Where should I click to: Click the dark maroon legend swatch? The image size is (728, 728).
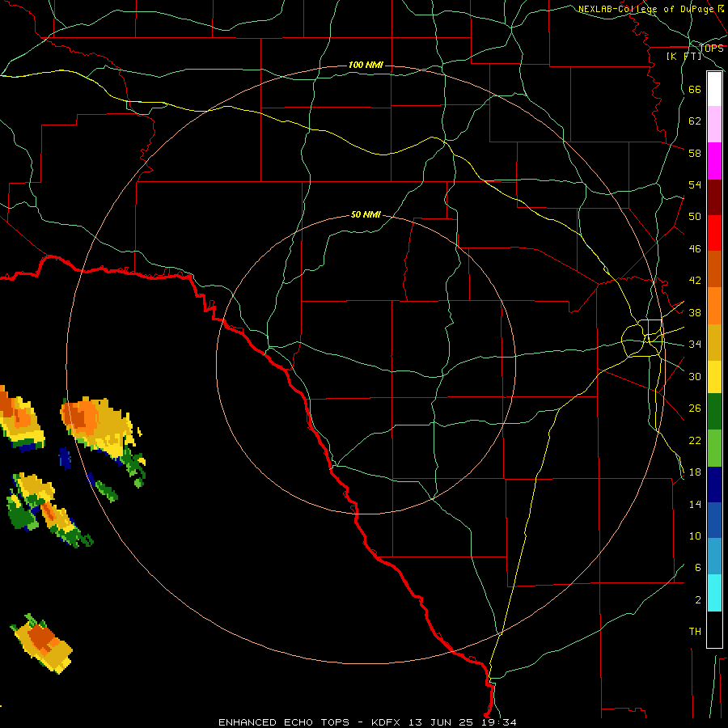714,197
